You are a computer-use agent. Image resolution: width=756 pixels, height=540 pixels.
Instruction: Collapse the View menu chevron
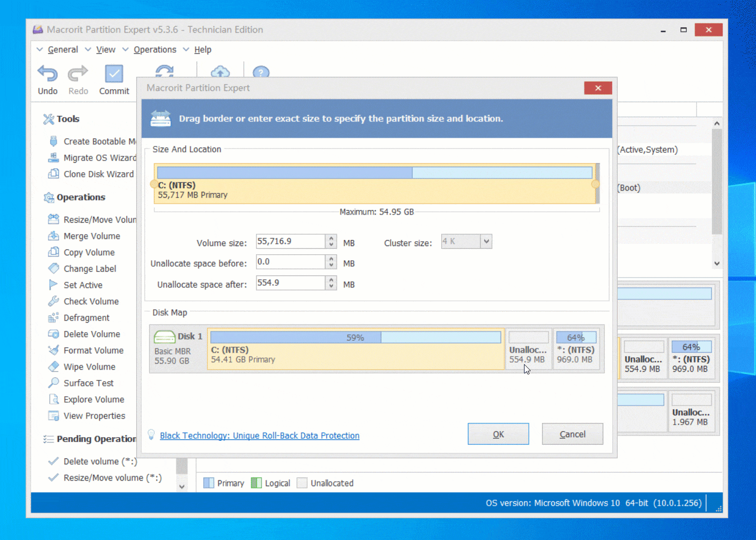point(88,50)
